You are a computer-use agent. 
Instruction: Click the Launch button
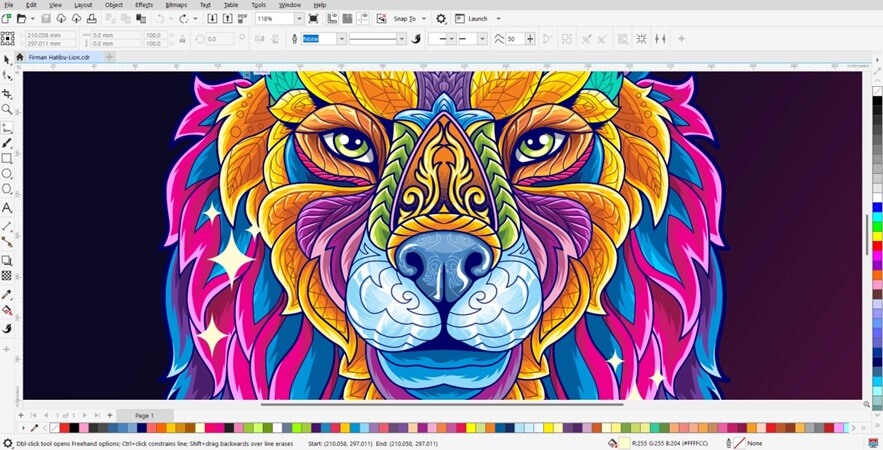click(x=471, y=19)
